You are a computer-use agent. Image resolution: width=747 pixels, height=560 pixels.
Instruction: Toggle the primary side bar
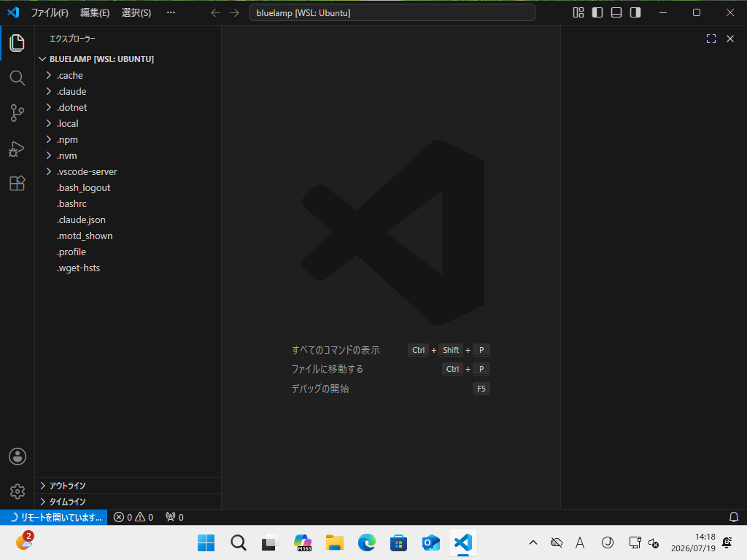(x=597, y=13)
